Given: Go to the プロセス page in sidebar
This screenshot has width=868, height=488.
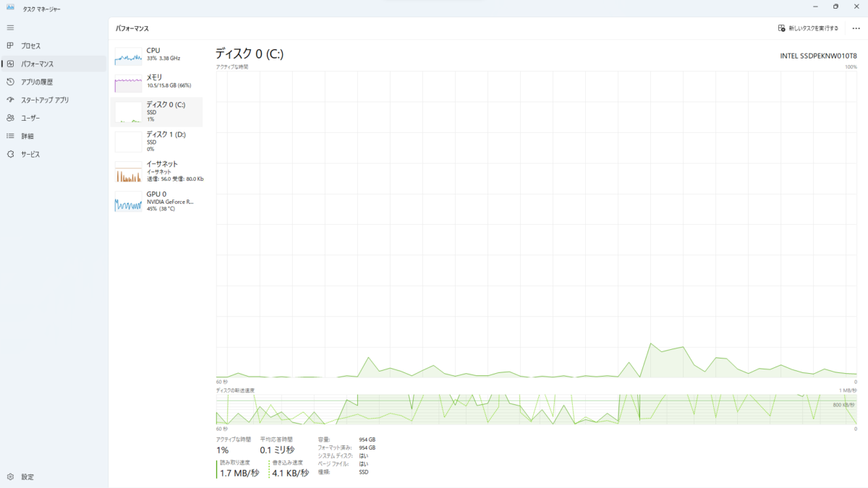Looking at the screenshot, I should coord(54,46).
